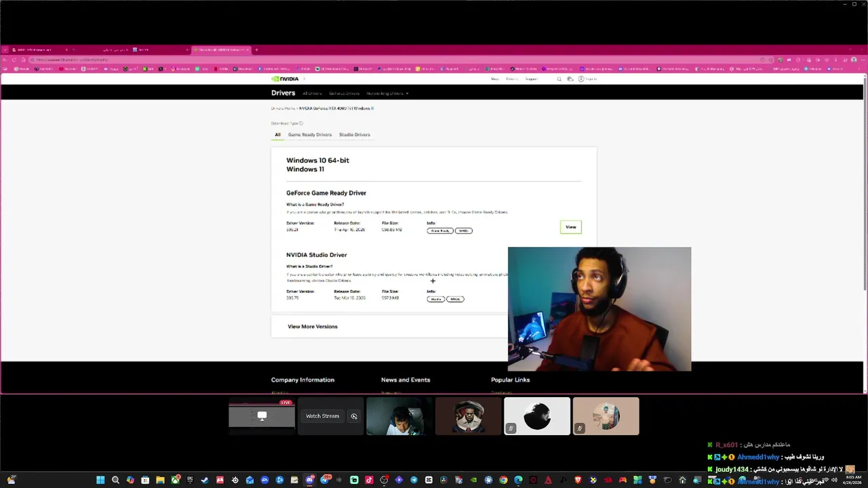Click the WHQL tag under Game Ready Driver

pos(464,230)
